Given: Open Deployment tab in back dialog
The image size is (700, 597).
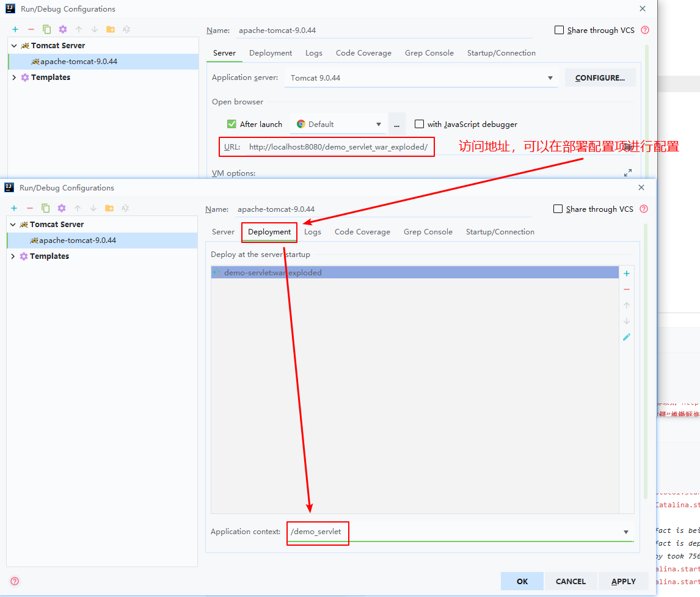Looking at the screenshot, I should pos(271,53).
